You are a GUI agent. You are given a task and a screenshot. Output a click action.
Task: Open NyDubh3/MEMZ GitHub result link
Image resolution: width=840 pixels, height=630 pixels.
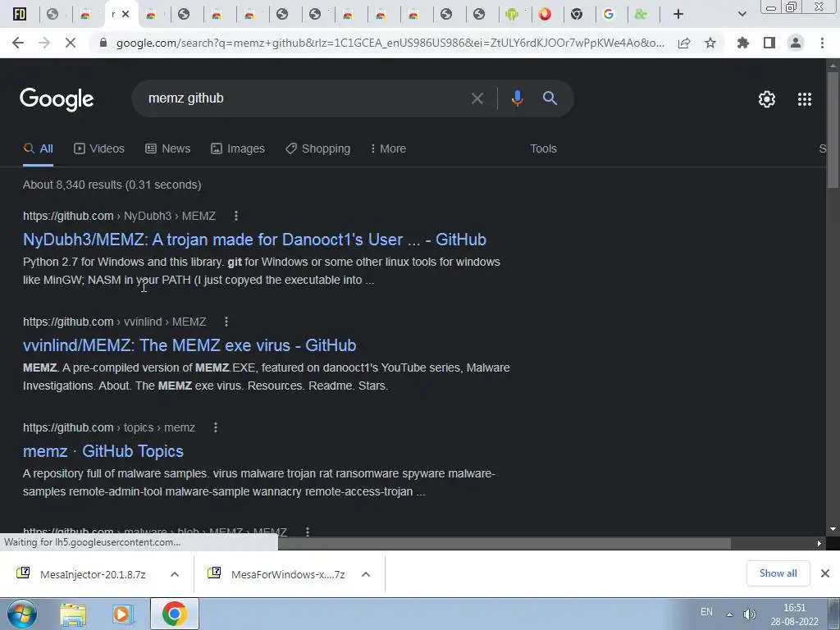pyautogui.click(x=254, y=240)
